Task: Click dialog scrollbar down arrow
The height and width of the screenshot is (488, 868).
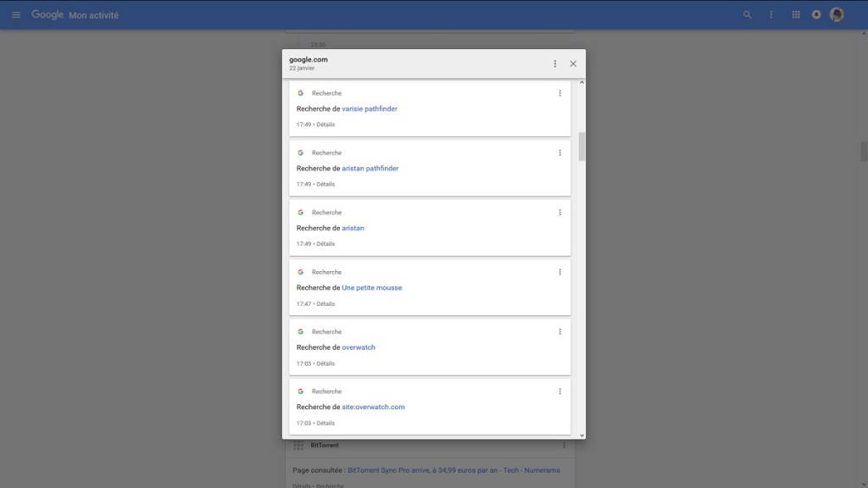Action: click(x=581, y=435)
